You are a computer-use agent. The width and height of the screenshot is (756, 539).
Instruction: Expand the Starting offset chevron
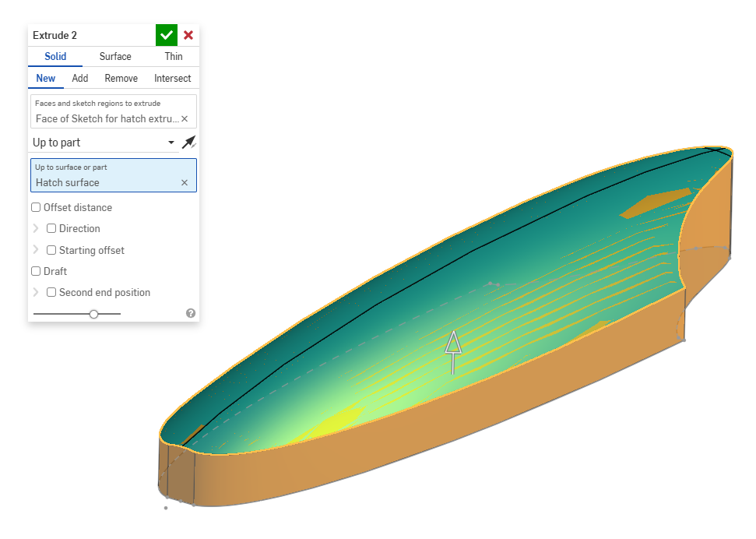coord(36,250)
